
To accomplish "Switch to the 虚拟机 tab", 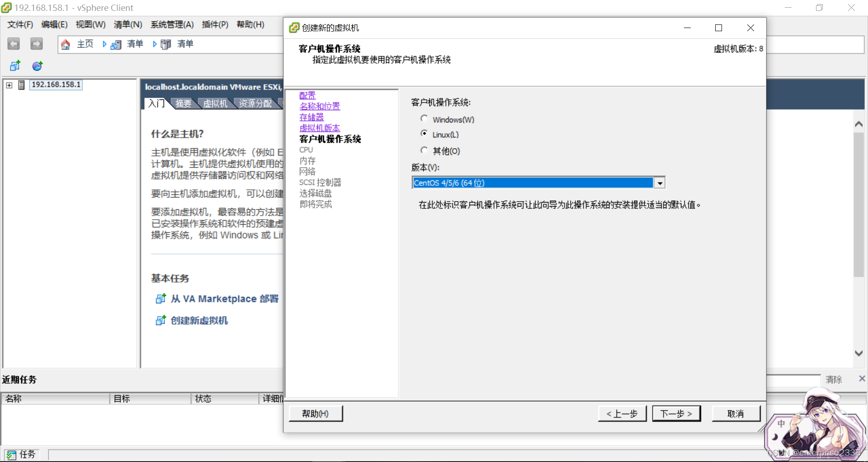I will click(215, 104).
